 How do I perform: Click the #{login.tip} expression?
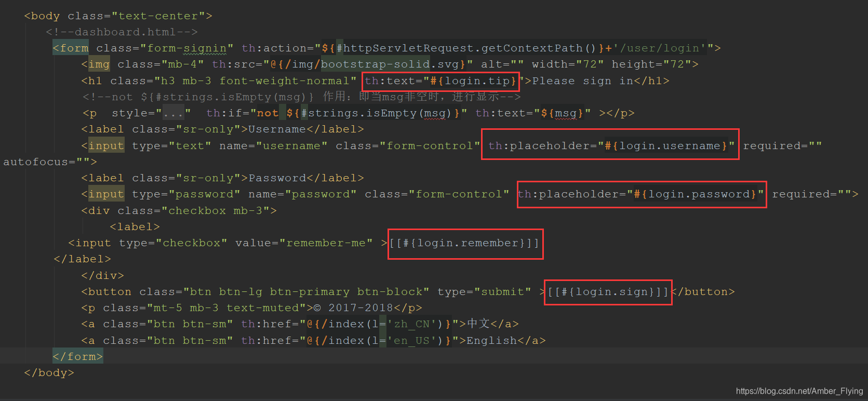[x=474, y=81]
